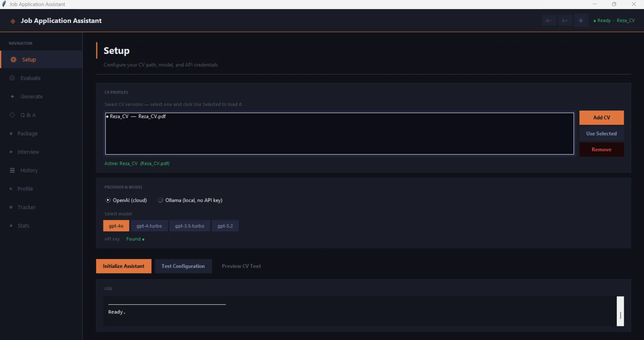
Task: Choose the gpt-5.2 model
Action: [x=225, y=226]
